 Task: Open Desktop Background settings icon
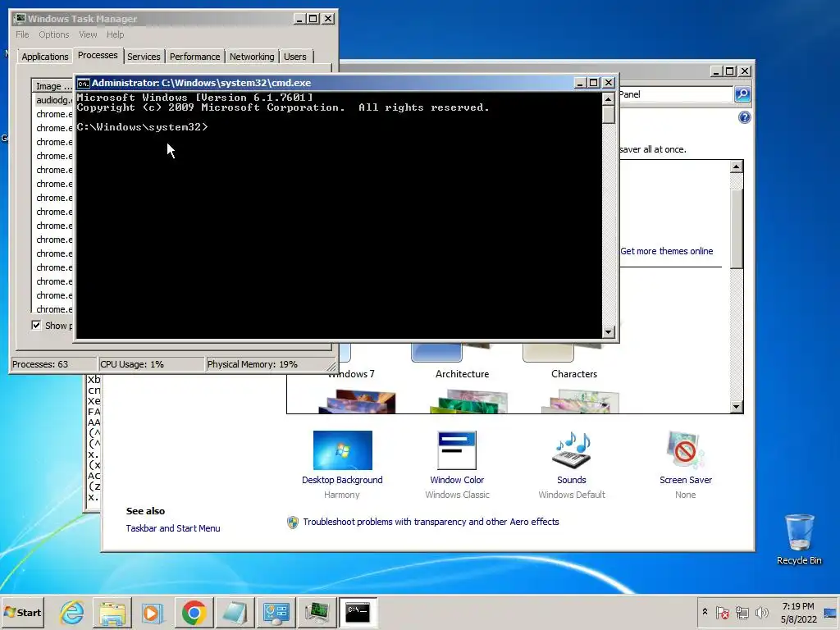click(x=343, y=450)
